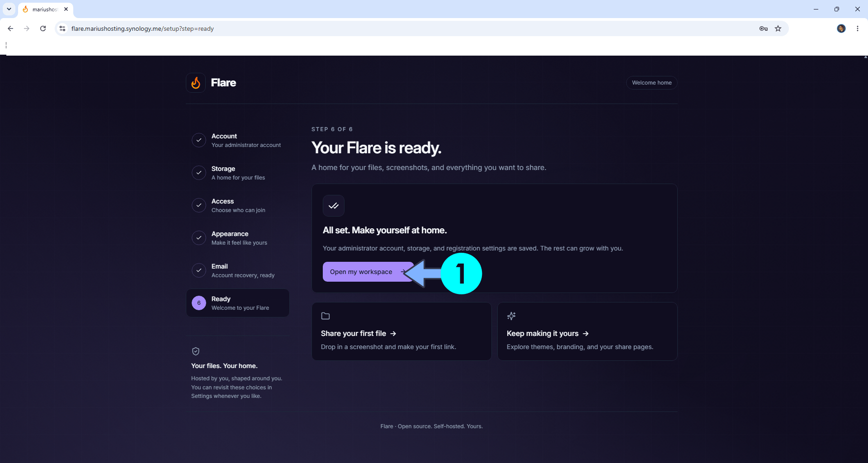Expand the tab search dropdown arrow
The height and width of the screenshot is (463, 868).
pyautogui.click(x=9, y=9)
